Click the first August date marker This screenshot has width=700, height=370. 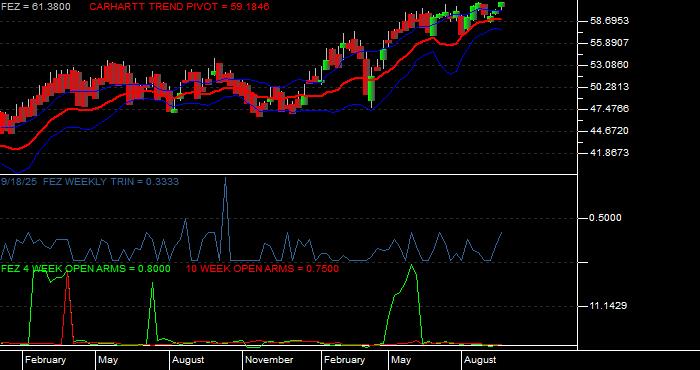[x=188, y=360]
